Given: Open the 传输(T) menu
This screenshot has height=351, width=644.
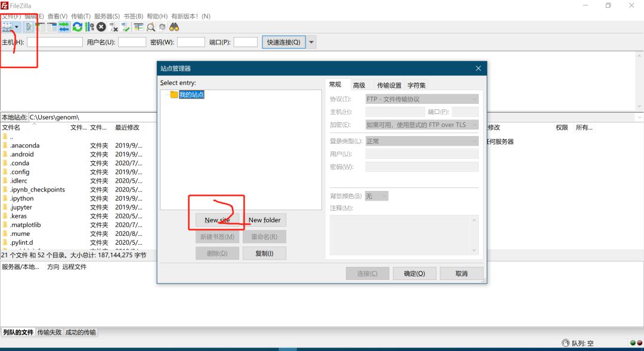Looking at the screenshot, I should point(80,16).
